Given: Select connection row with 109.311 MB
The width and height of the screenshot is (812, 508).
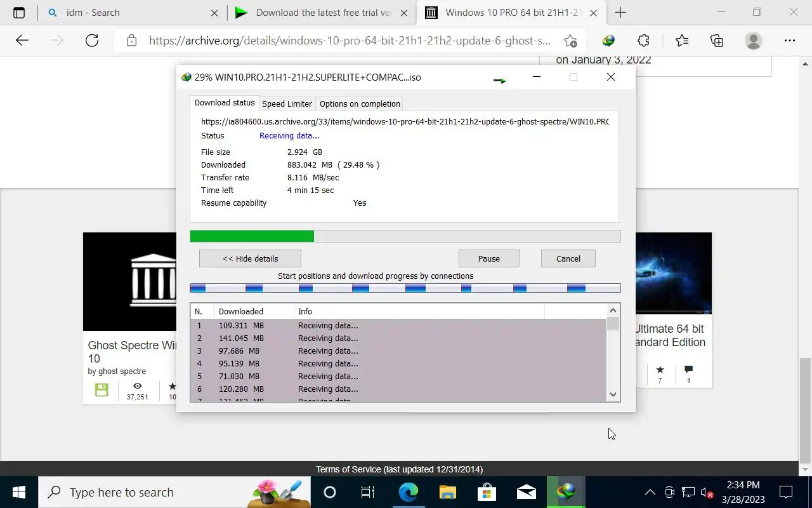Looking at the screenshot, I should pos(398,325).
